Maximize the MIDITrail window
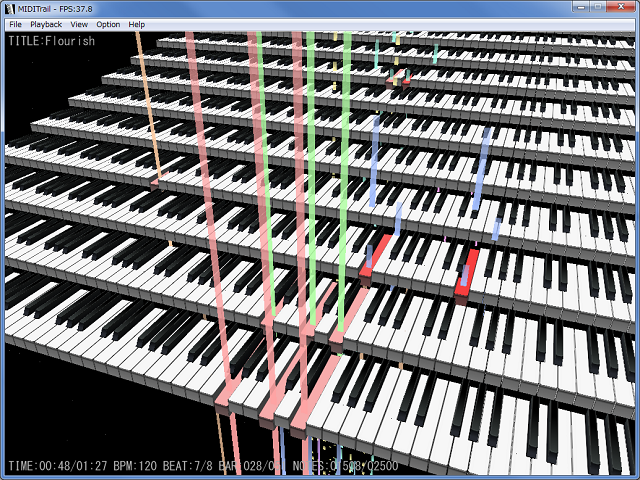Viewport: 640px width, 480px height. coord(598,7)
